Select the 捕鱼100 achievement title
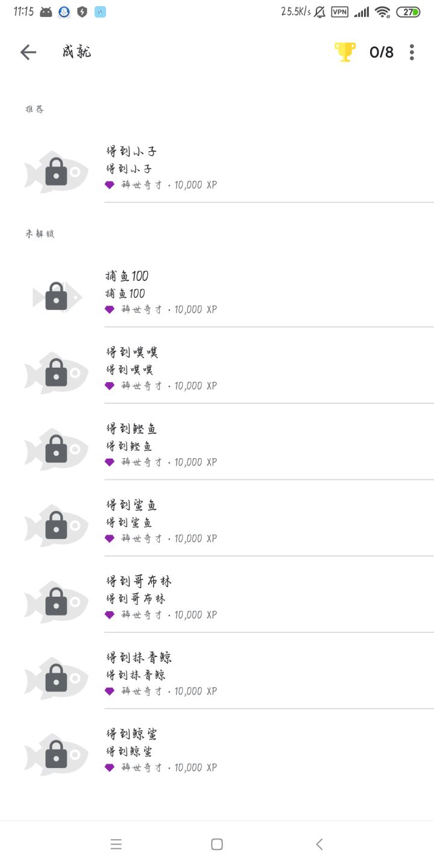The image size is (434, 868). coord(127,276)
